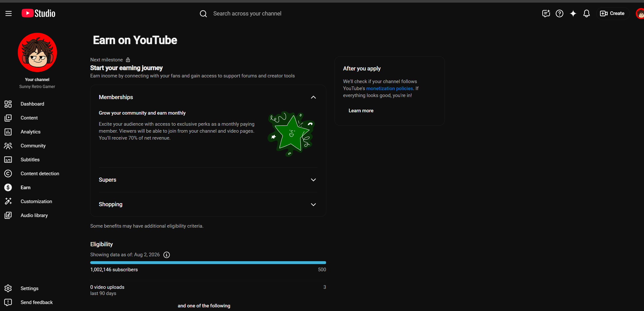
Task: Click the Earn dollar sign icon
Action: click(8, 188)
